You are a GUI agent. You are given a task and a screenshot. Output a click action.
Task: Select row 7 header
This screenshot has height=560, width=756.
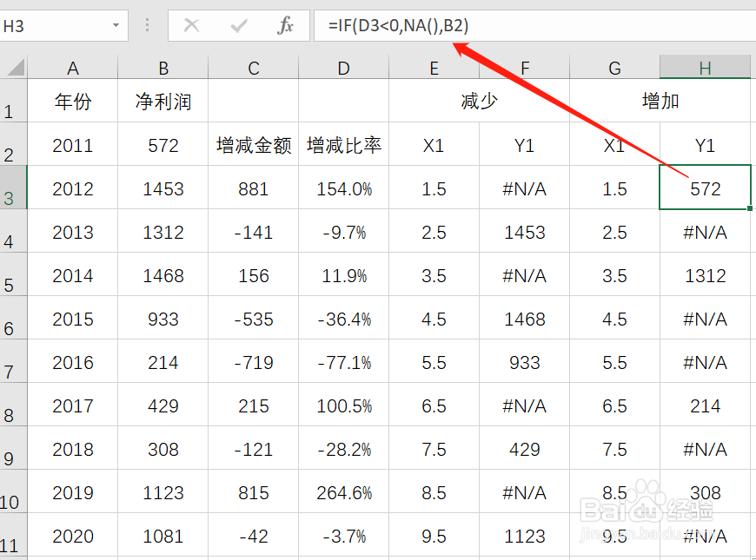coord(14,360)
